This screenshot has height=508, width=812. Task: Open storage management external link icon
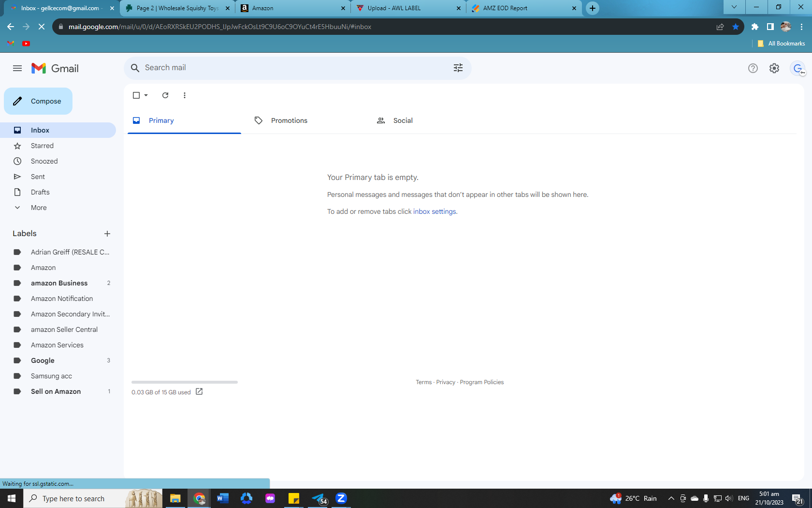point(199,391)
